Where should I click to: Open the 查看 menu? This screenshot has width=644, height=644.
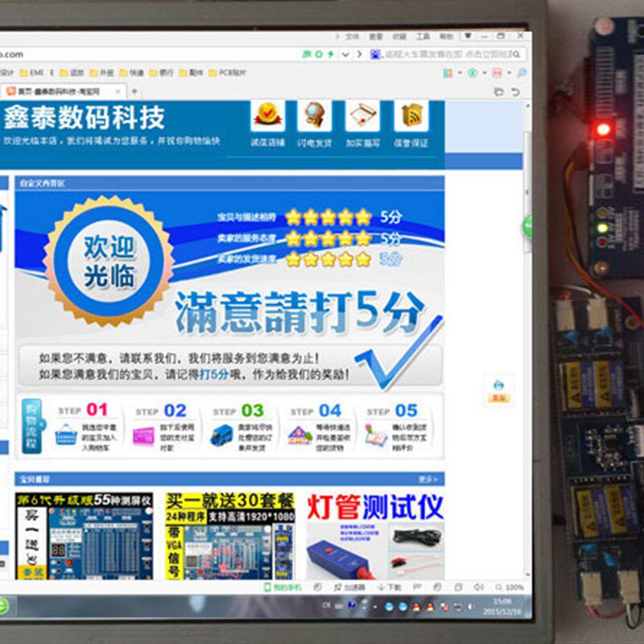coord(375,36)
